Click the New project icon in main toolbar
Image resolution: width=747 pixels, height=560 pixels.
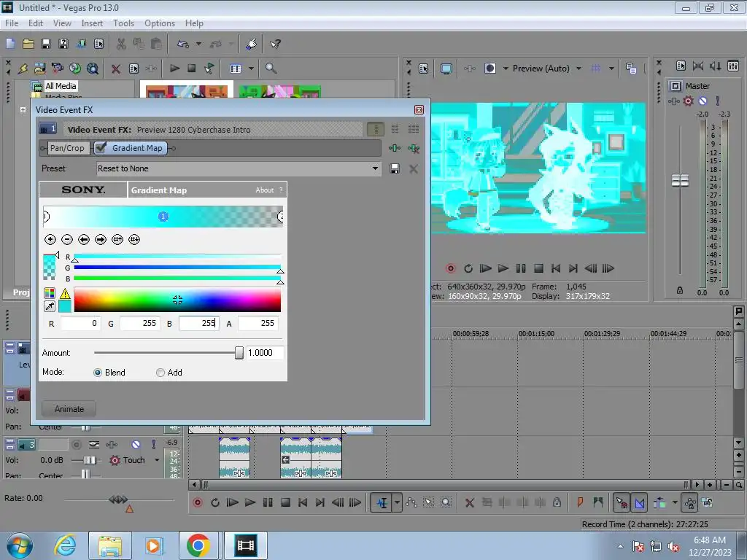[x=10, y=44]
